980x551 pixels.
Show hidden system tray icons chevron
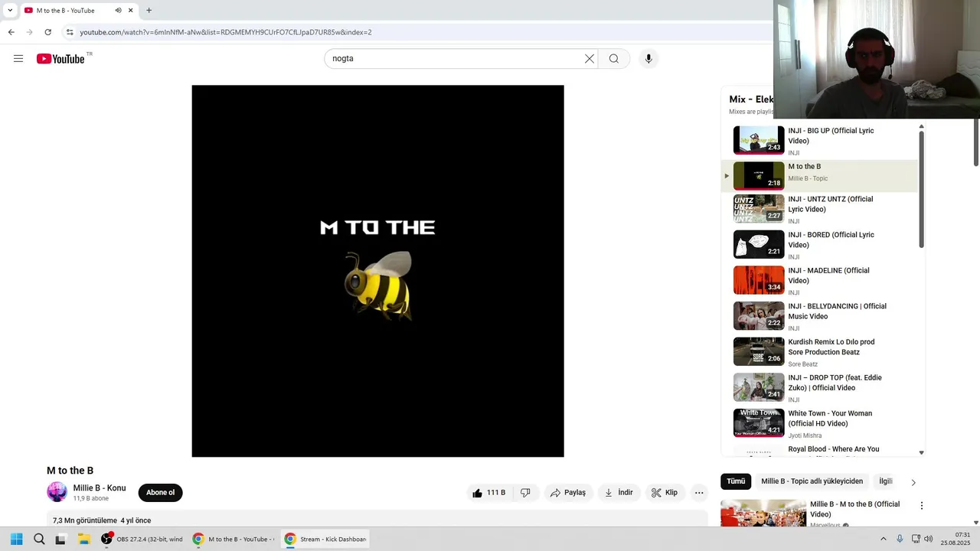click(x=883, y=539)
